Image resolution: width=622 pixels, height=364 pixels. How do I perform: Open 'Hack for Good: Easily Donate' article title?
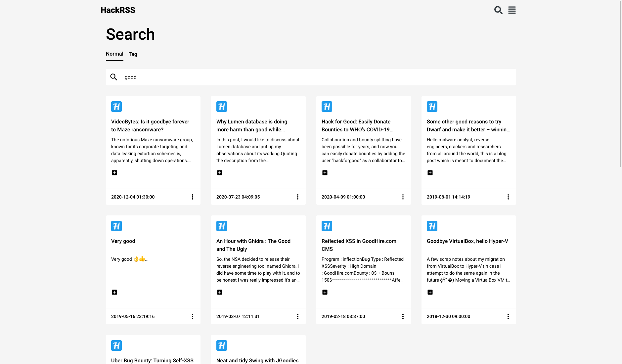point(358,126)
